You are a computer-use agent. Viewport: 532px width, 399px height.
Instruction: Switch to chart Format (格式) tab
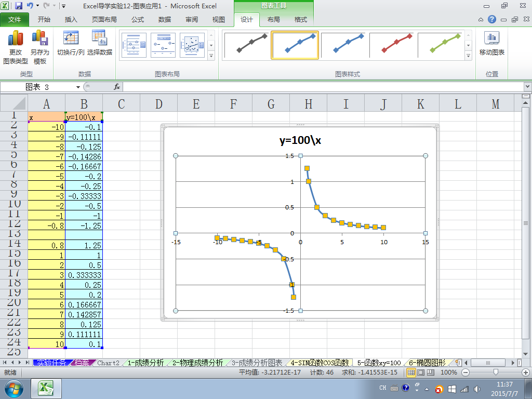coord(301,19)
